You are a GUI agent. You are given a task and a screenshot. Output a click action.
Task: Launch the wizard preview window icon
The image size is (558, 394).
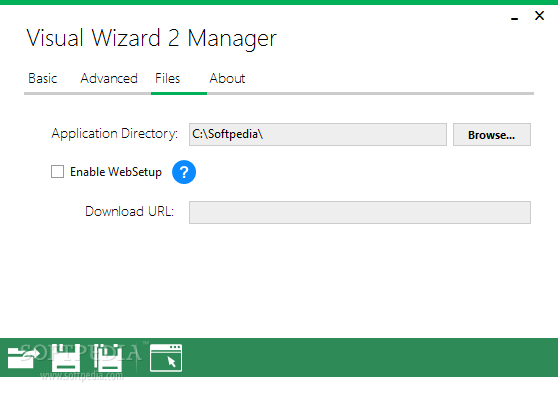[166, 358]
